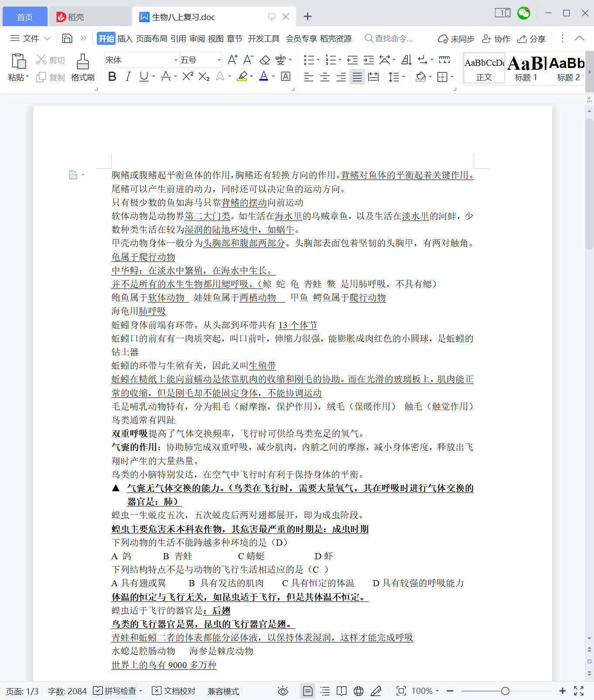This screenshot has height=700, width=594.
Task: Click the 分享 share button
Action: pyautogui.click(x=531, y=39)
